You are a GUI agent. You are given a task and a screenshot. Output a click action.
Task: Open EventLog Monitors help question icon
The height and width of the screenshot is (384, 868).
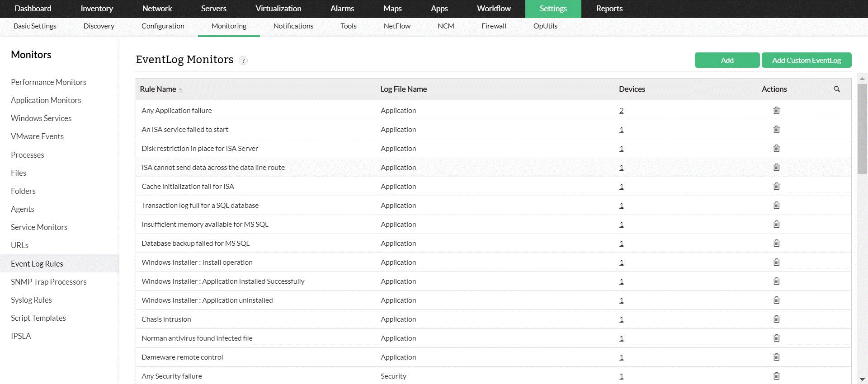[x=243, y=61]
